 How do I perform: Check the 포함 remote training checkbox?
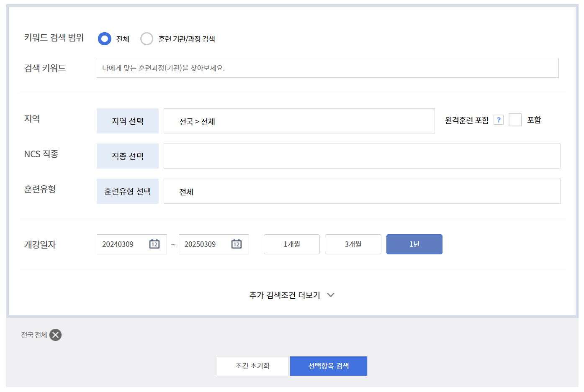(515, 120)
